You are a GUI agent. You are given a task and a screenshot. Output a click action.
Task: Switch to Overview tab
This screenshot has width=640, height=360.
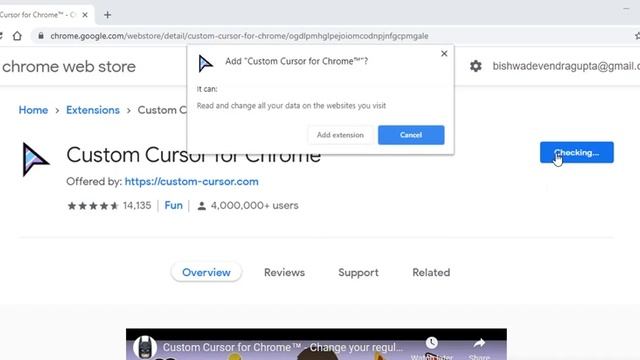(x=207, y=272)
